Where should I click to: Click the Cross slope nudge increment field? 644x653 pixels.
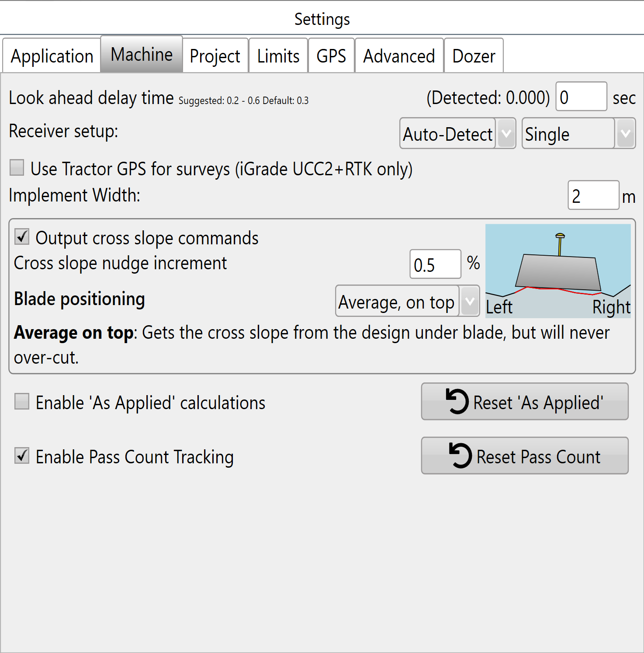435,264
